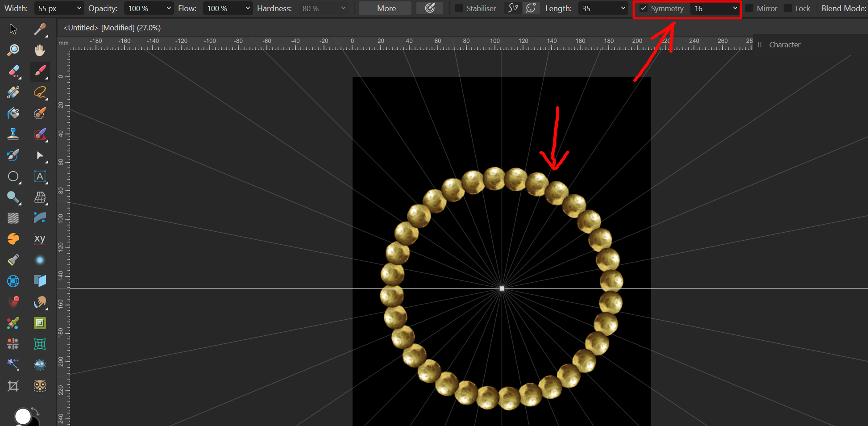868x426 pixels.
Task: Select the Zoom magnifier tool
Action: click(13, 50)
